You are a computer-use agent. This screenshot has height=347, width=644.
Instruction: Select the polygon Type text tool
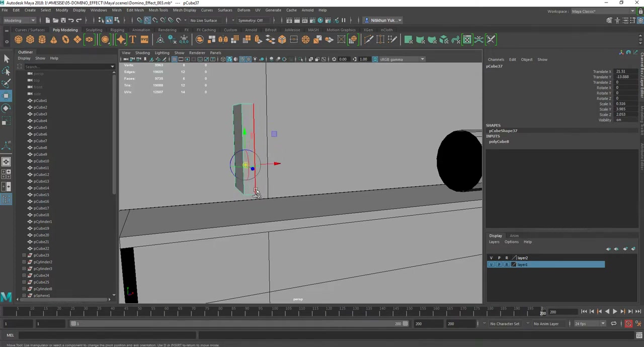[x=133, y=40]
